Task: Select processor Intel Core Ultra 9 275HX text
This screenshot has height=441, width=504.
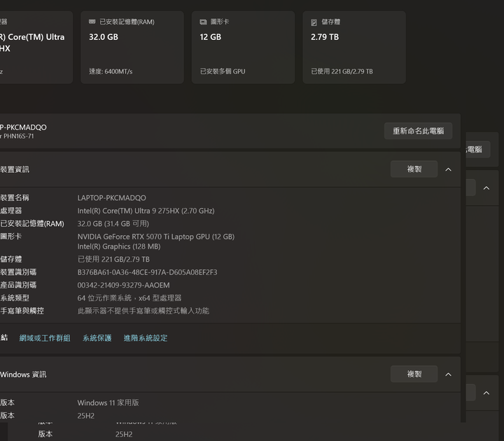Action: [146, 211]
